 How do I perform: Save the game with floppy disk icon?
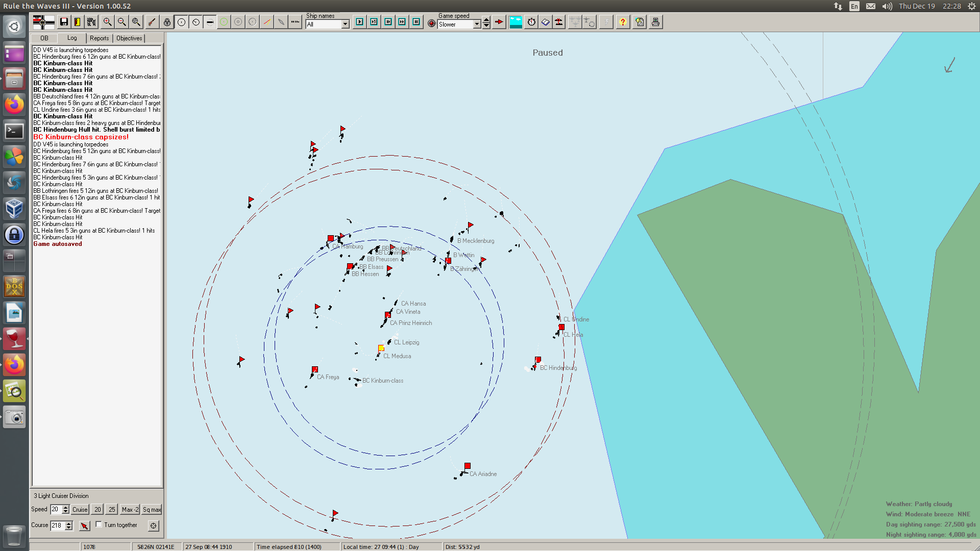pos(64,22)
